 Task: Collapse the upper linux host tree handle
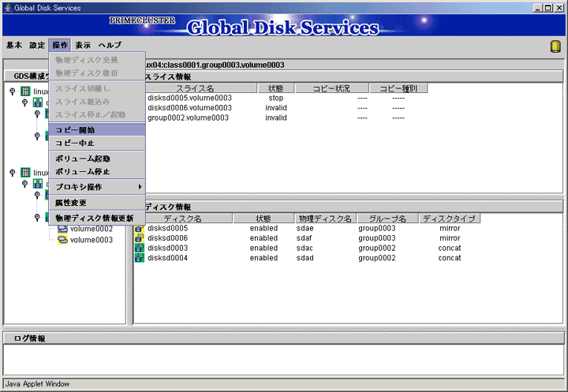(x=13, y=91)
